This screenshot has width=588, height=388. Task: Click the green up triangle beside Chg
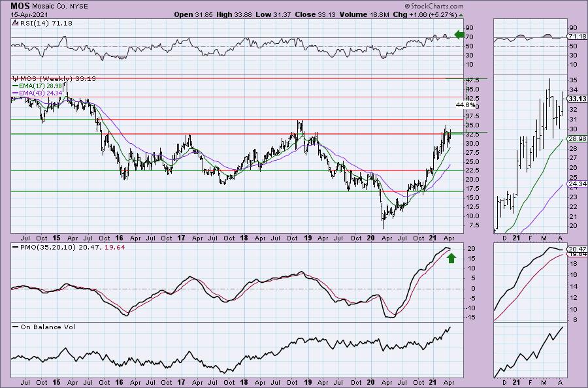tap(461, 15)
